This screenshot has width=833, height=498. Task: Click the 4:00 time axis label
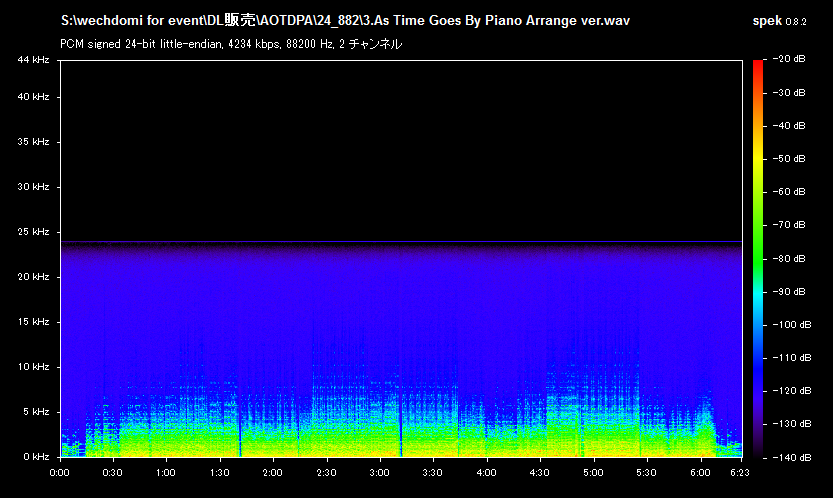[486, 473]
